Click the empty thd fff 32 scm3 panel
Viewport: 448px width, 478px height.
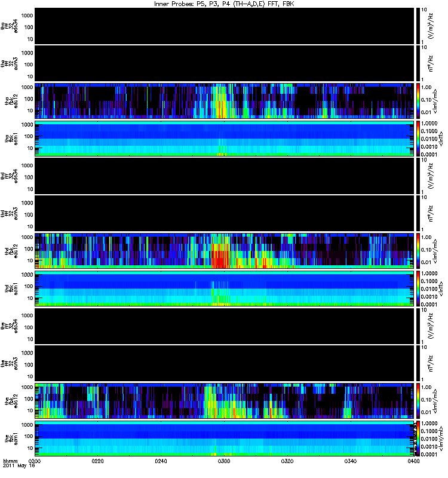[x=225, y=213]
